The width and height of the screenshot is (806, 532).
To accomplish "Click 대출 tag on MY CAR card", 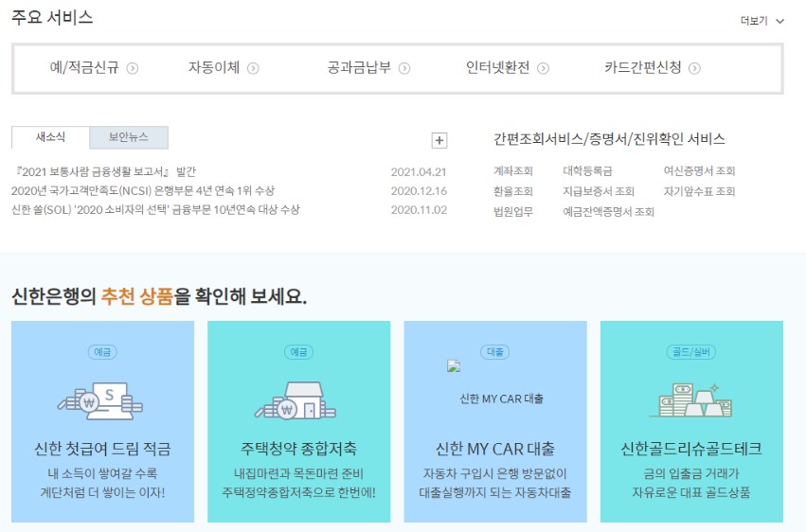I will (495, 352).
